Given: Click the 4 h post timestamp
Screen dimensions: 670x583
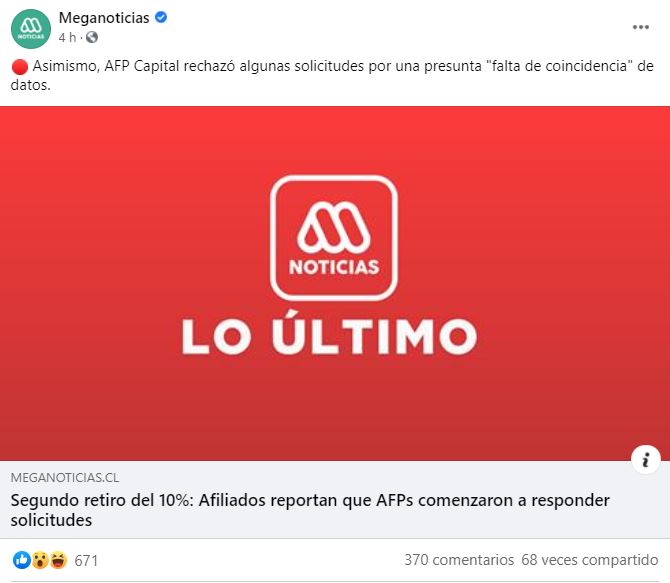Looking at the screenshot, I should point(67,38).
